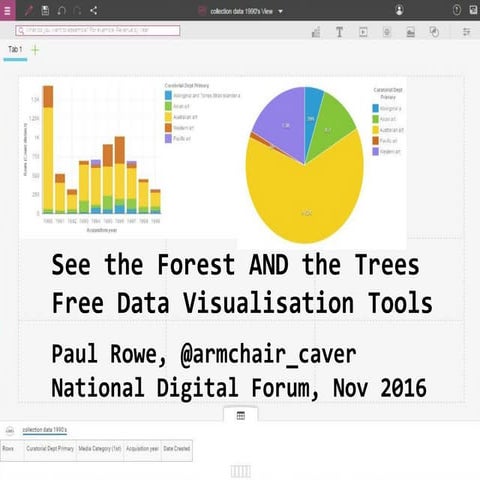480x480 pixels.
Task: Add a new tab with the plus icon
Action: pos(35,50)
